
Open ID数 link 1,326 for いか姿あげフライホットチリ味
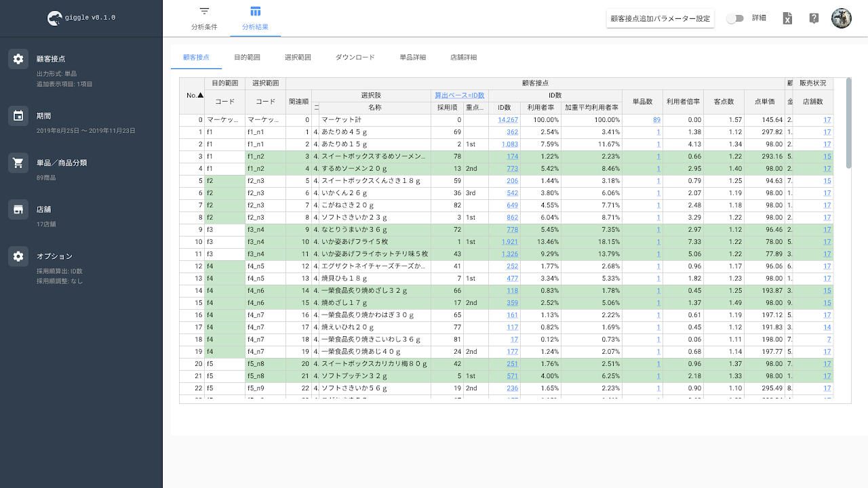[x=510, y=254]
